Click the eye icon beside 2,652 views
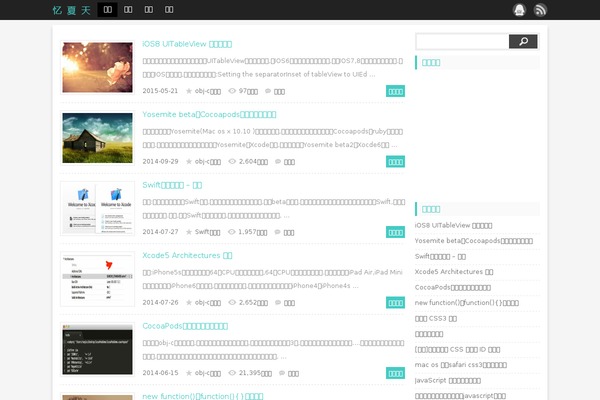This screenshot has height=400, width=600. [x=232, y=302]
